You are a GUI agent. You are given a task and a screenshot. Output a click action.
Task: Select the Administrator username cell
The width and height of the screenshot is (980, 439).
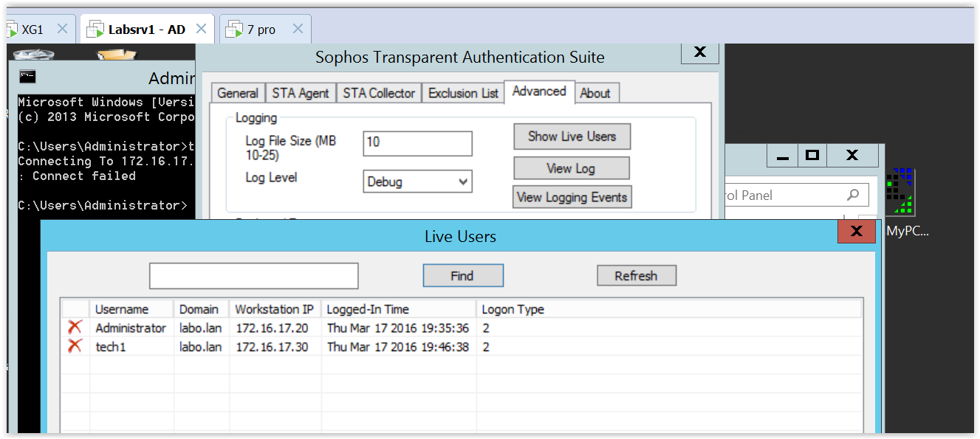(x=131, y=328)
